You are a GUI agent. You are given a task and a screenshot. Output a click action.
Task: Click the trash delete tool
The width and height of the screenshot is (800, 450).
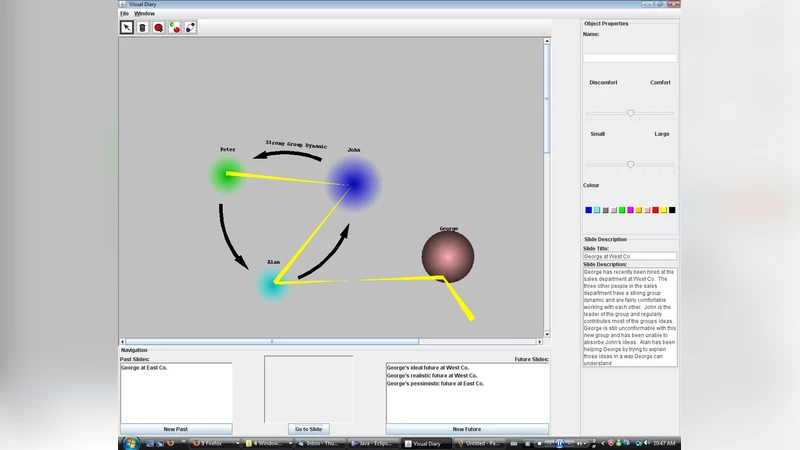pyautogui.click(x=142, y=28)
